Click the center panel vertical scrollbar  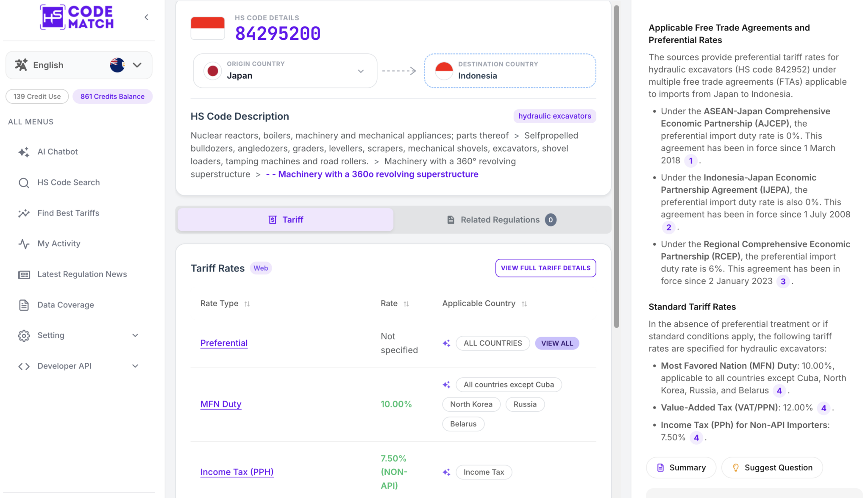(617, 166)
